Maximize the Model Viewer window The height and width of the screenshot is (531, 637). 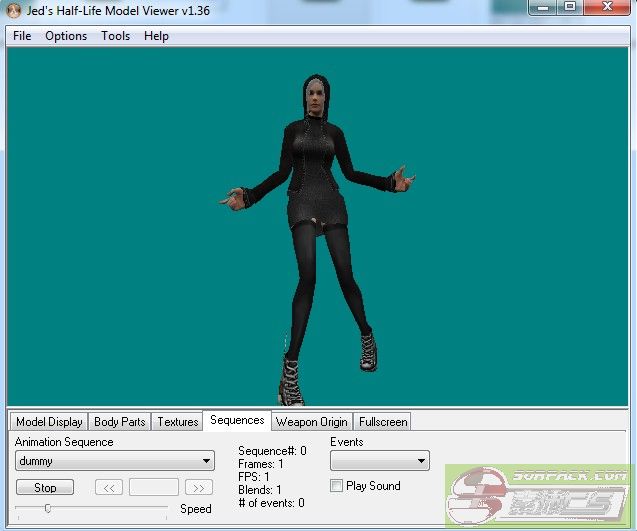570,8
